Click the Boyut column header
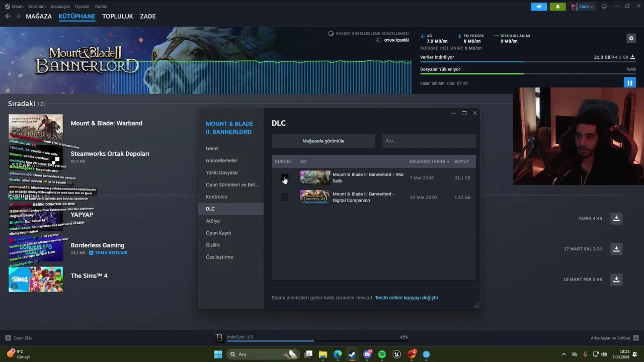The width and height of the screenshot is (644, 362). tap(462, 161)
